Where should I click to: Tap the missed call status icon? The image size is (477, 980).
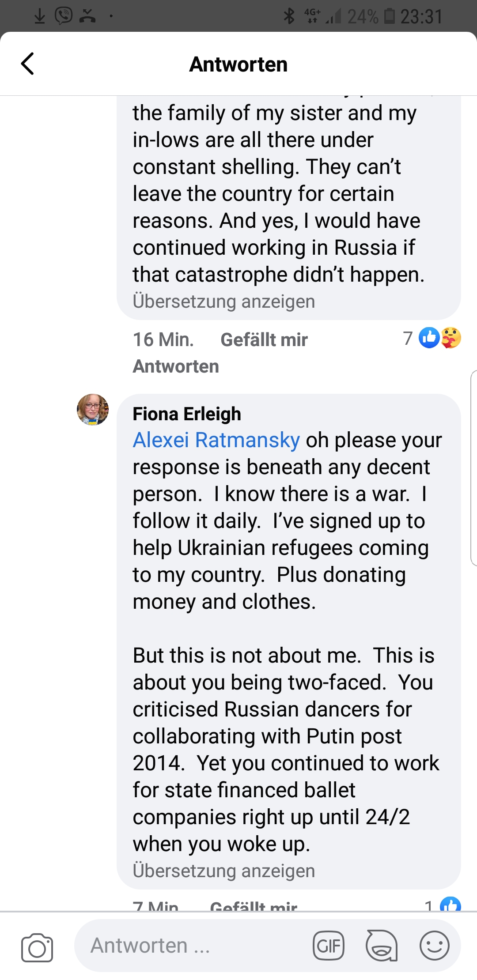(87, 16)
